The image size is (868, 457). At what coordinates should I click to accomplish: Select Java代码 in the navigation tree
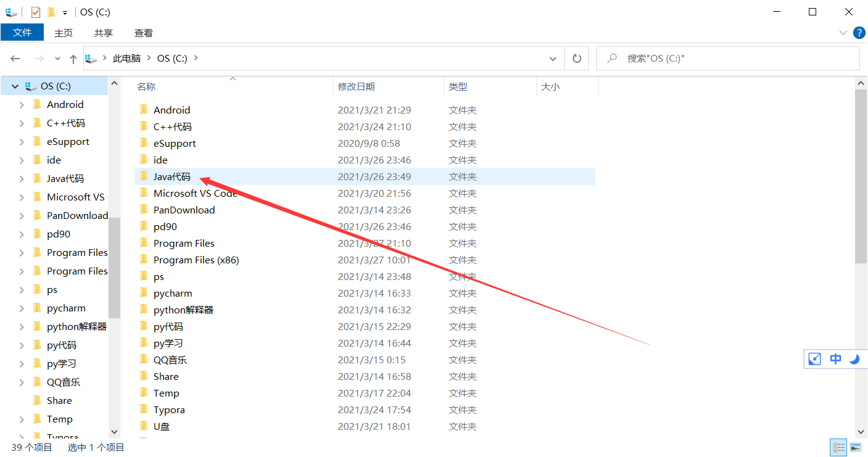[x=65, y=178]
